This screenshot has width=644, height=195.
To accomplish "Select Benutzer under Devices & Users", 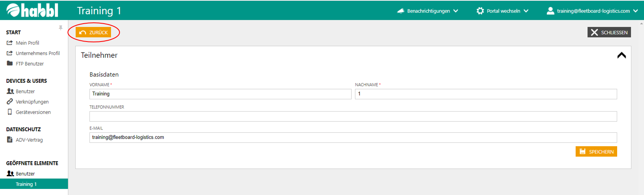I will (x=25, y=92).
